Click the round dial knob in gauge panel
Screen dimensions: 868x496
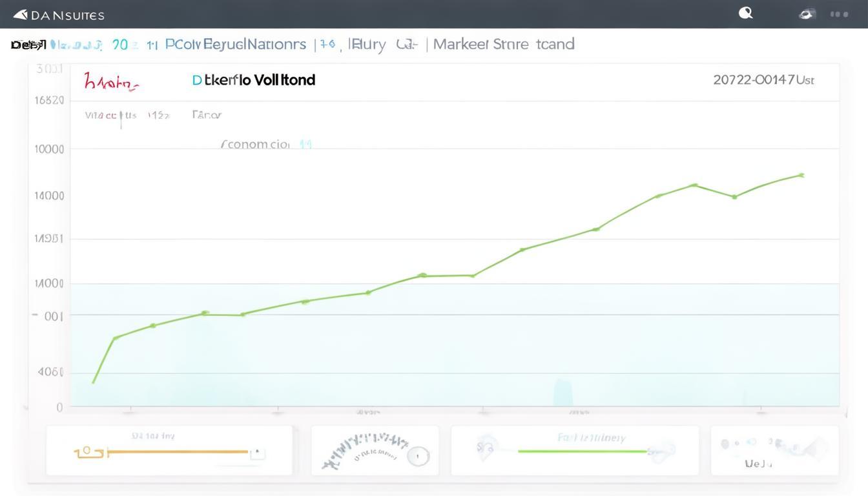(x=418, y=456)
